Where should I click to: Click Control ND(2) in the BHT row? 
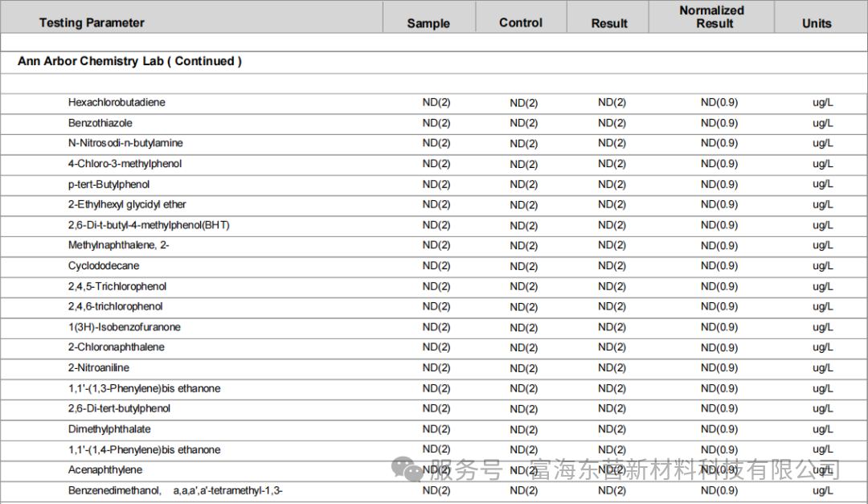tap(524, 225)
